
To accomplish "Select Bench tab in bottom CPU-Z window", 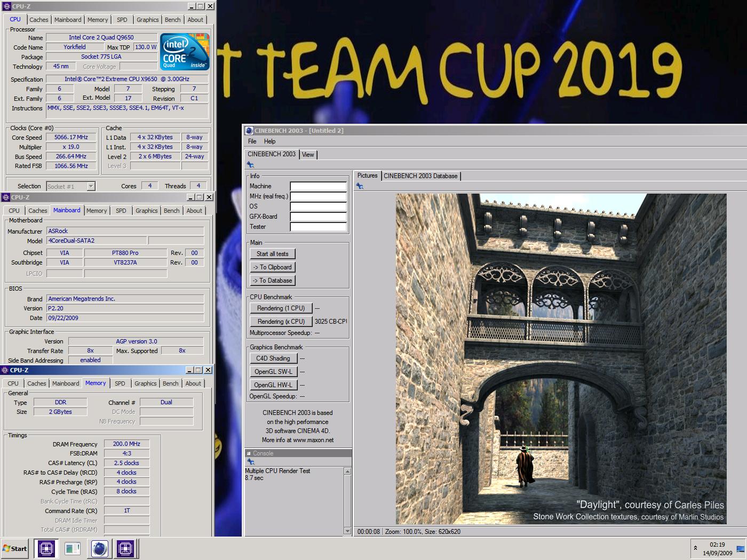I will (171, 383).
